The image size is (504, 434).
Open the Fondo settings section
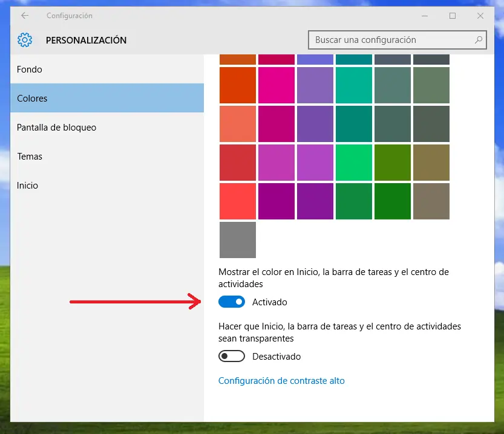(29, 70)
